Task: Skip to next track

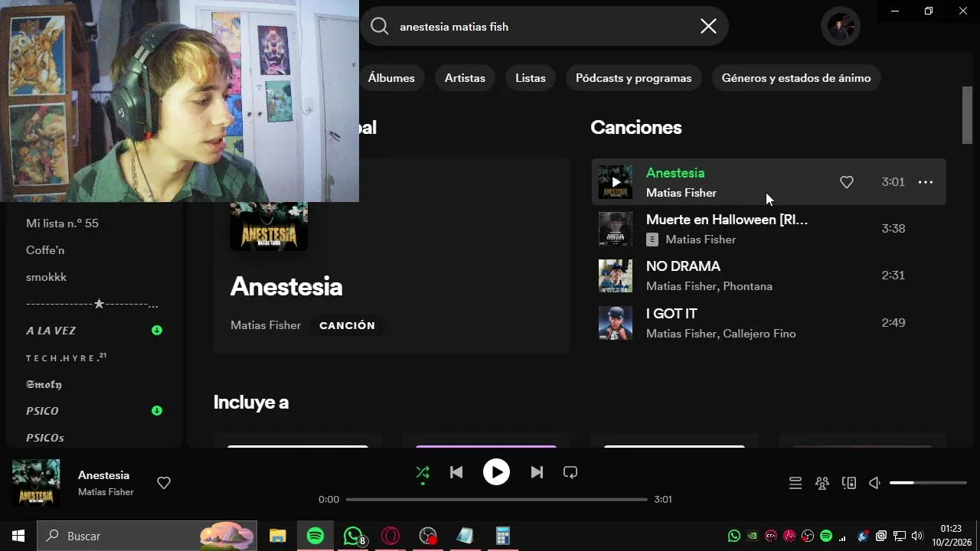Action: (537, 473)
